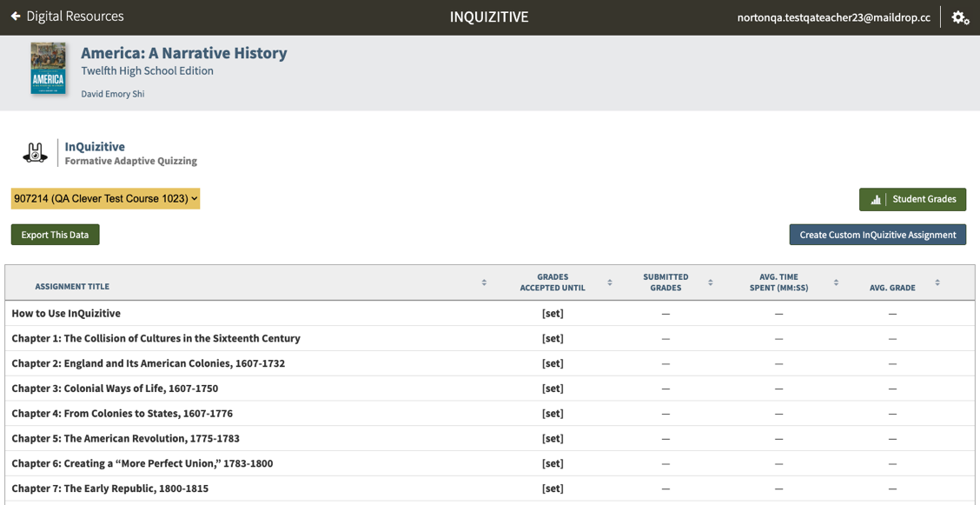
Task: Click the GRADES ACCEPTED UNTIL column header
Action: [553, 282]
